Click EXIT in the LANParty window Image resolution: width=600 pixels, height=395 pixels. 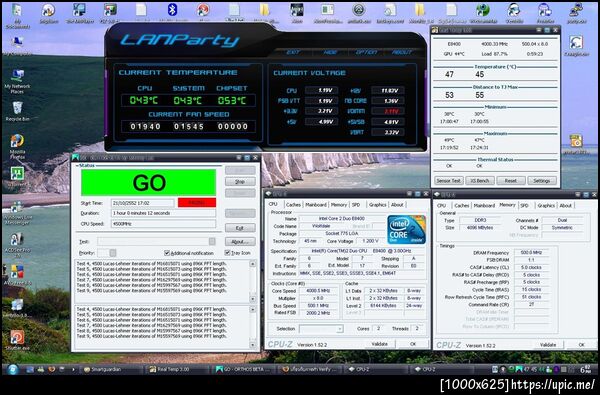pos(293,52)
